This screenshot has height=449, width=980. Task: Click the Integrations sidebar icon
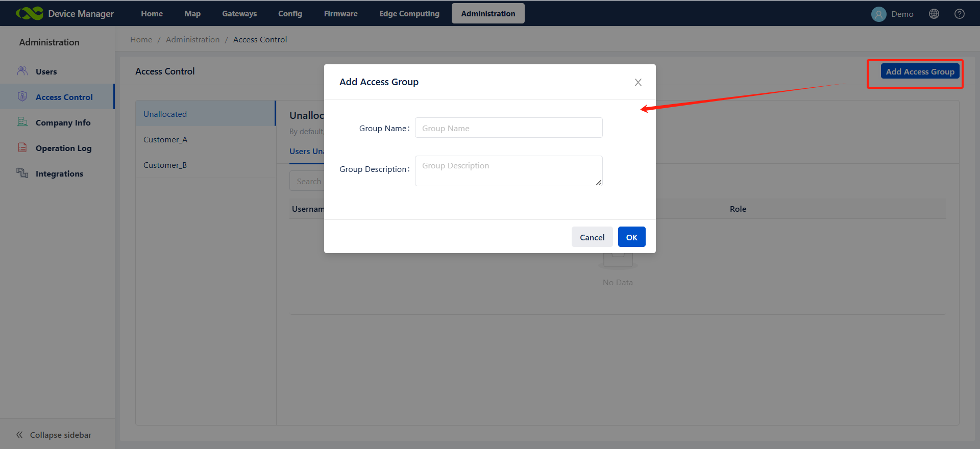click(x=22, y=173)
